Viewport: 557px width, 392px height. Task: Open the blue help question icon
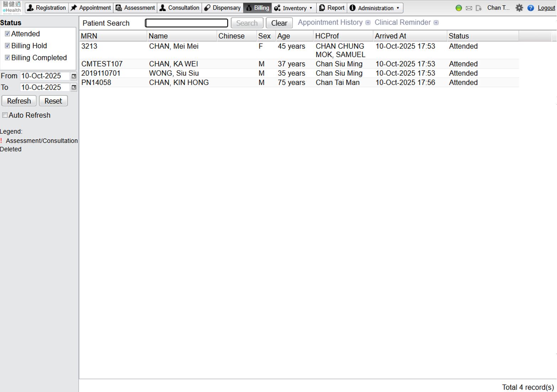(530, 8)
